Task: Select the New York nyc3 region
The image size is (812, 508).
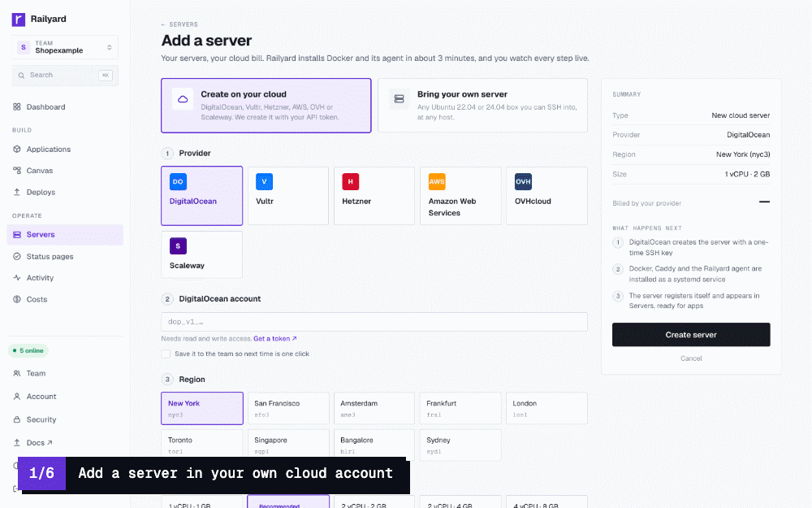Action: 202,409
